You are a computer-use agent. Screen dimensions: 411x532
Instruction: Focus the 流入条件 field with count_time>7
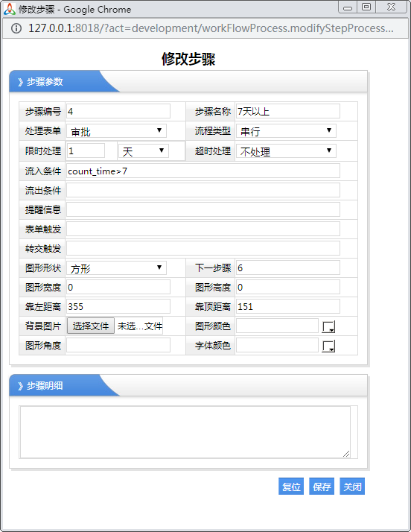203,171
